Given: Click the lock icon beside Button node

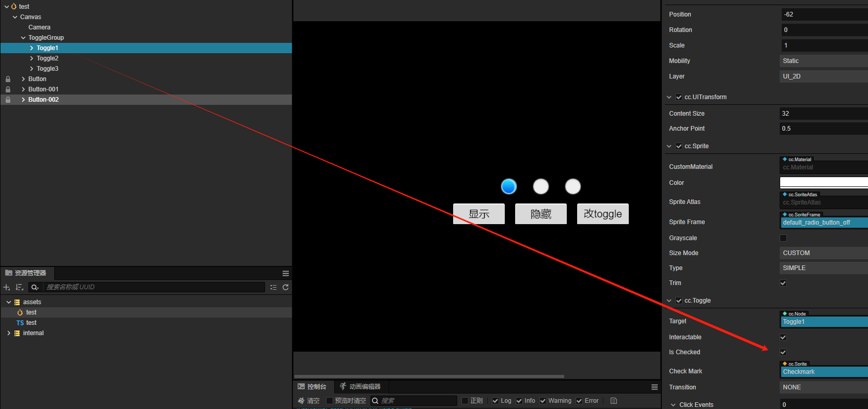Looking at the screenshot, I should [x=8, y=79].
